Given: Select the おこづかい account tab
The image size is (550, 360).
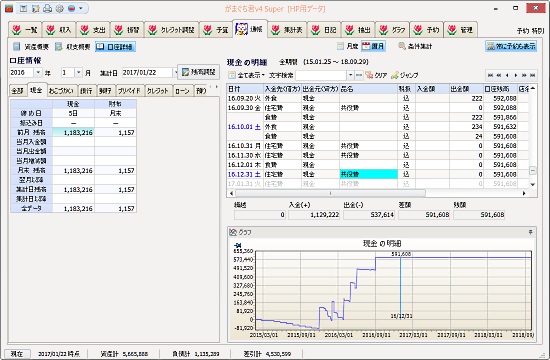Looking at the screenshot, I should (x=61, y=91).
